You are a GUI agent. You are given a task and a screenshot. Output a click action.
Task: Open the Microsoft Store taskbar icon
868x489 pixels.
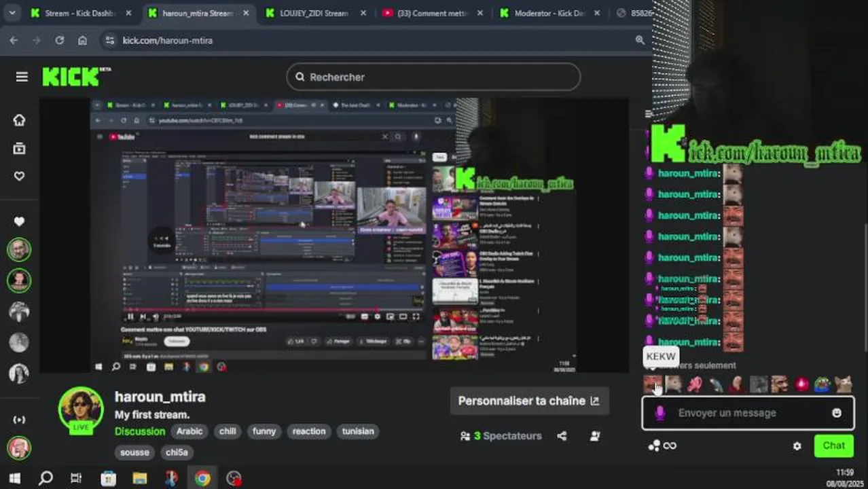click(108, 478)
